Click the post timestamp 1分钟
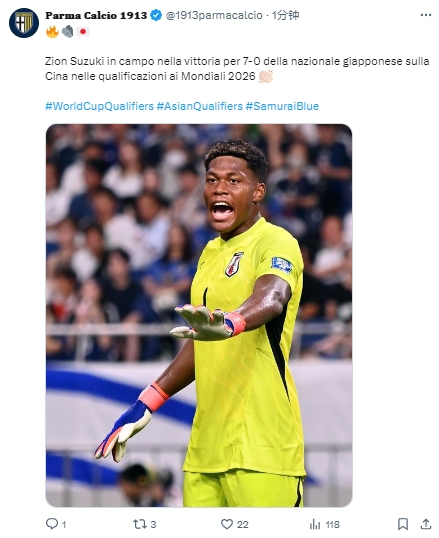Image resolution: width=439 pixels, height=538 pixels. [x=286, y=15]
